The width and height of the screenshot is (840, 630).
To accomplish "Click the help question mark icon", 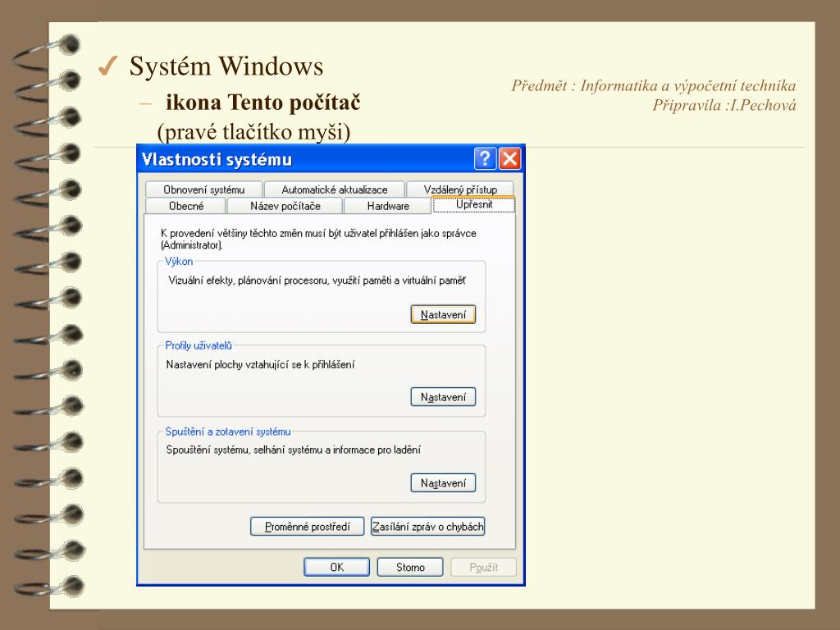I will [485, 159].
